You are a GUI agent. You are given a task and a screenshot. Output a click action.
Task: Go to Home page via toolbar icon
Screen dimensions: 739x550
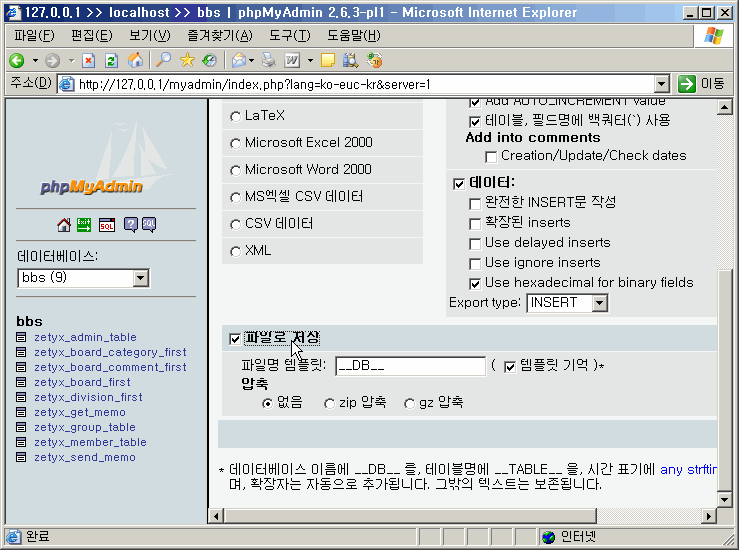click(x=135, y=60)
